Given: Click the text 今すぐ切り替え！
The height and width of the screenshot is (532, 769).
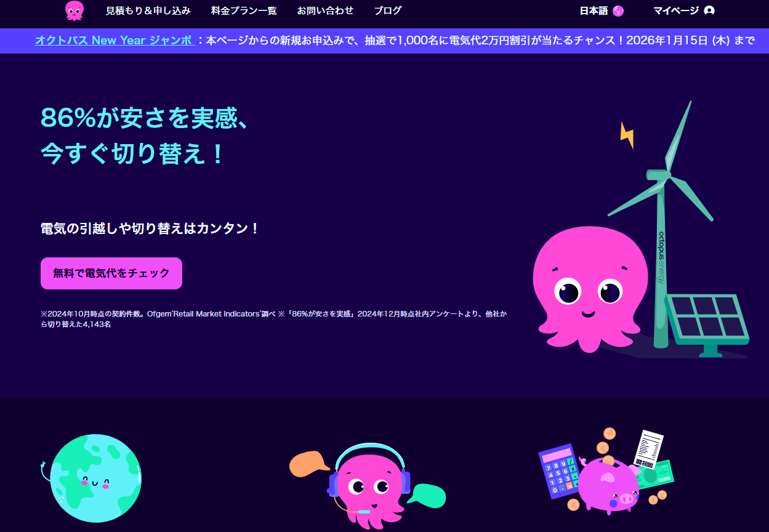Looking at the screenshot, I should coord(133,154).
